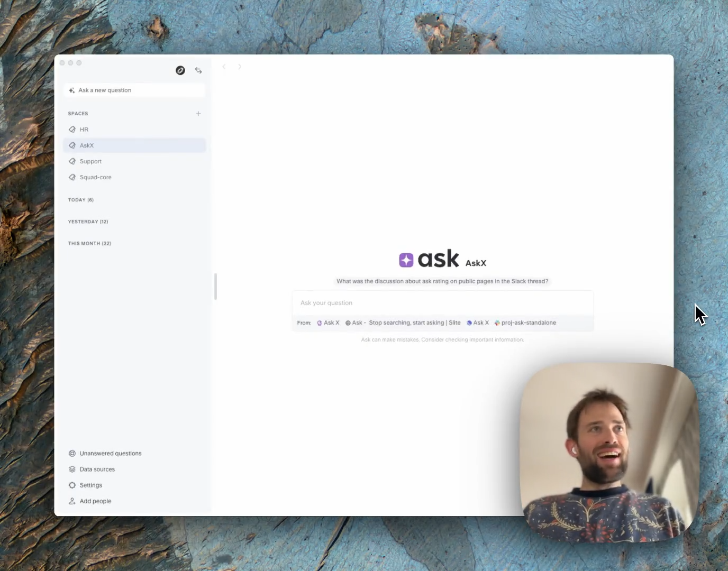Select the proj-ask-standalone source chip

tap(525, 323)
